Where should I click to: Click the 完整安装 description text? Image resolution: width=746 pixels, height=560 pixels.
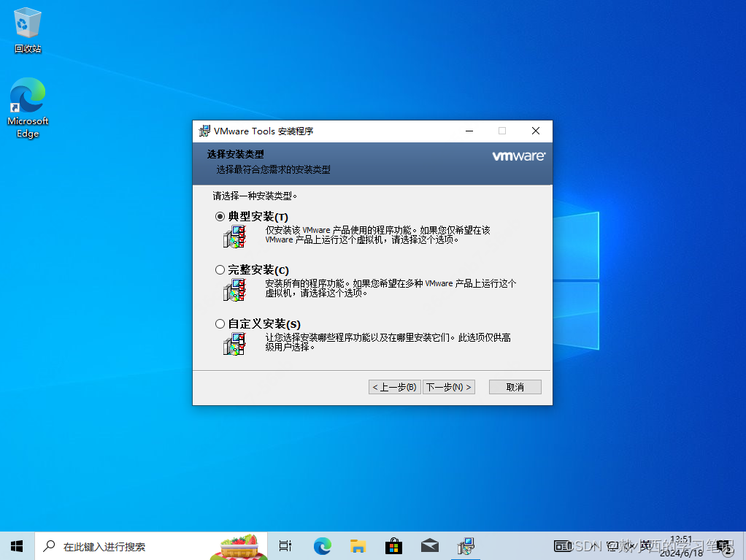391,288
